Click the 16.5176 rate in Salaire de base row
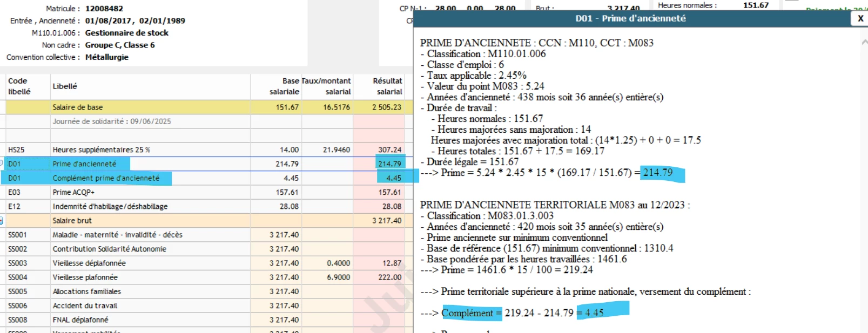Screen dimensions: 868x333 click(x=337, y=107)
